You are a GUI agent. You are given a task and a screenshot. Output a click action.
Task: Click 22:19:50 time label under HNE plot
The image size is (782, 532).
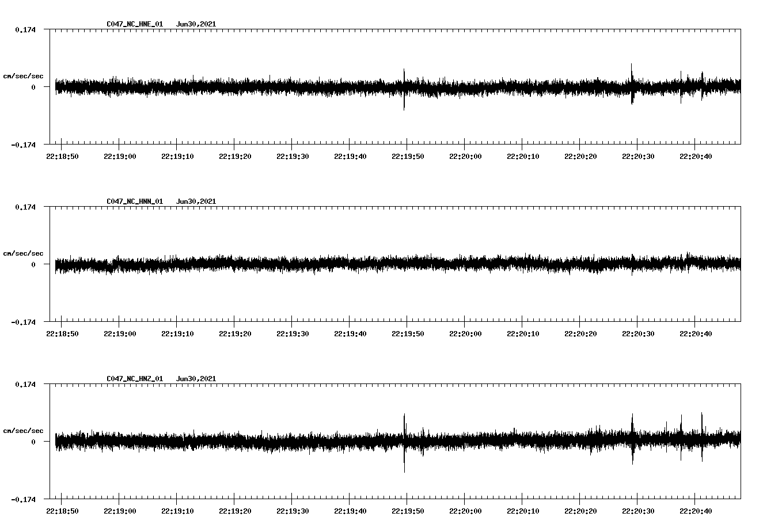(408, 157)
